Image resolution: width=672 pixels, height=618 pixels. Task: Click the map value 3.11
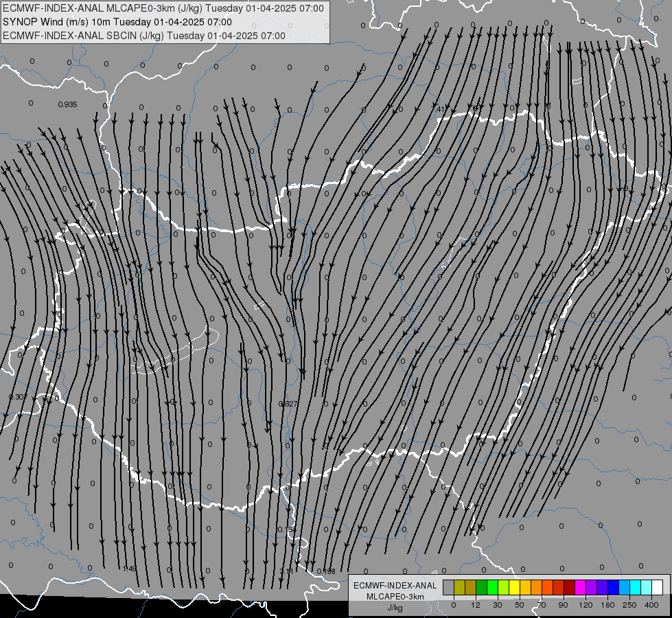[286, 571]
